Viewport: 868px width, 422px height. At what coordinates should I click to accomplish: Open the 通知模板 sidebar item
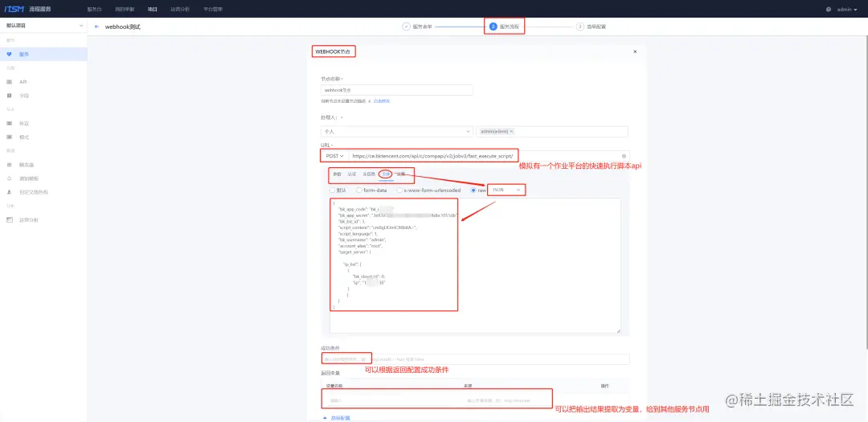tap(43, 178)
